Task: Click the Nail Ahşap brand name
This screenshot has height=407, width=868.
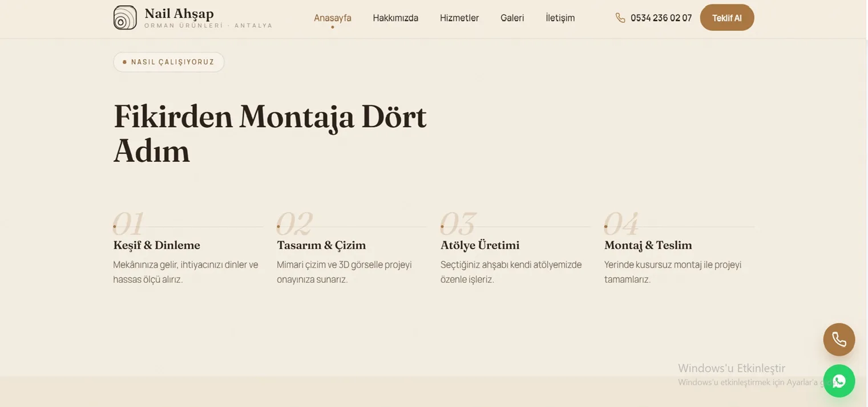Action: [179, 14]
